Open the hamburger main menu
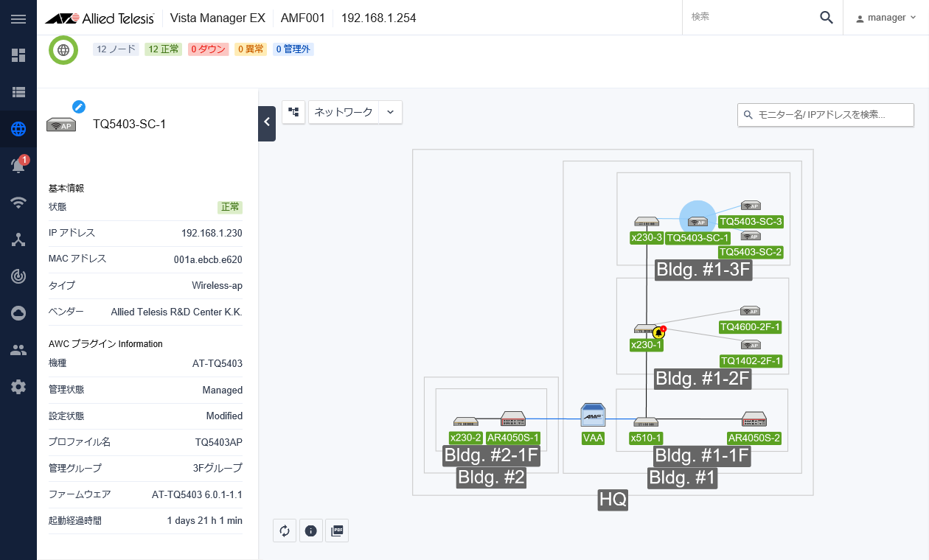Screen dimensions: 929x560 (18, 18)
